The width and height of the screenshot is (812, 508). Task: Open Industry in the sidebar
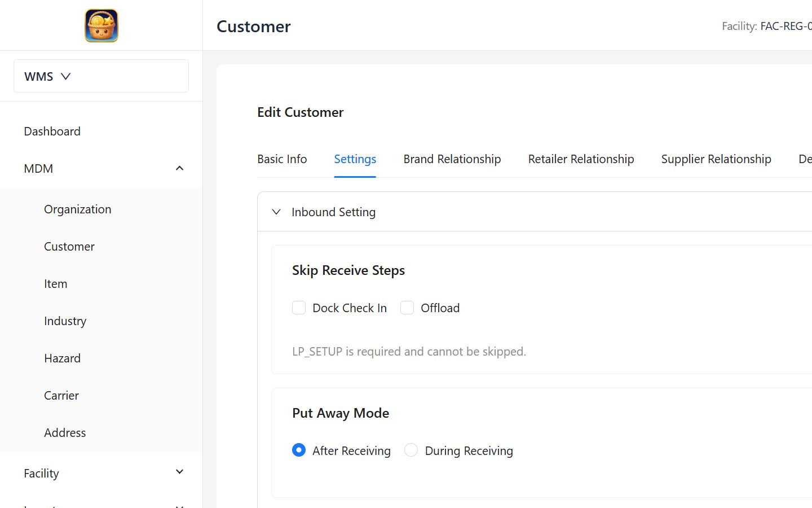coord(65,321)
